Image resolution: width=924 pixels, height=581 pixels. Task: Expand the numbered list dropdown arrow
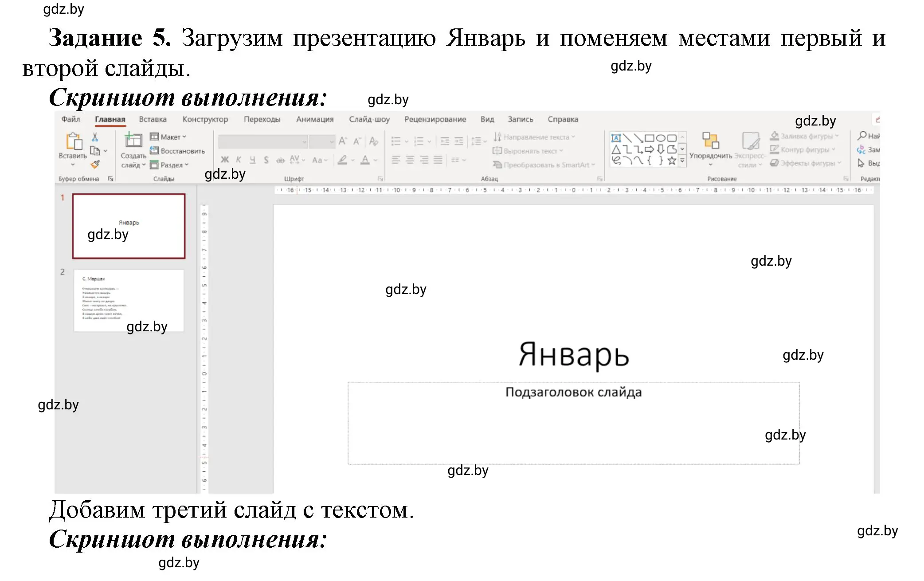[429, 141]
